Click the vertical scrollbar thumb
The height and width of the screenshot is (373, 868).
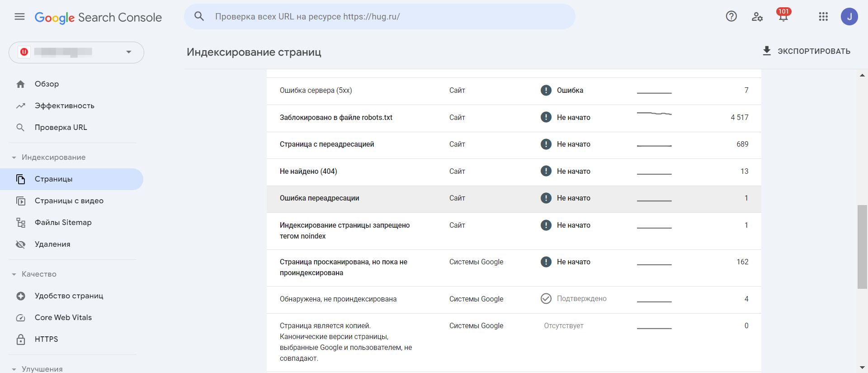[862, 247]
